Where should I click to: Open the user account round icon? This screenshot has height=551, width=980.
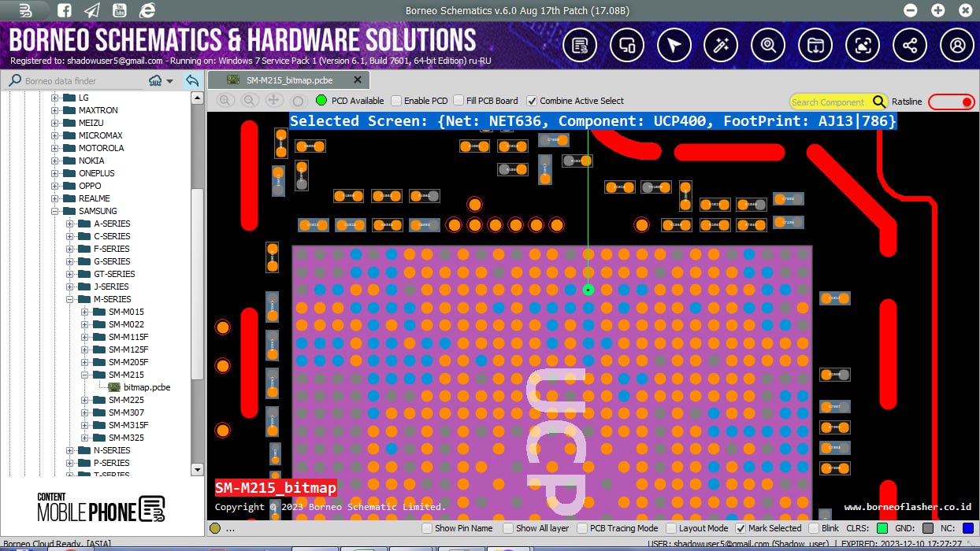[x=958, y=46]
